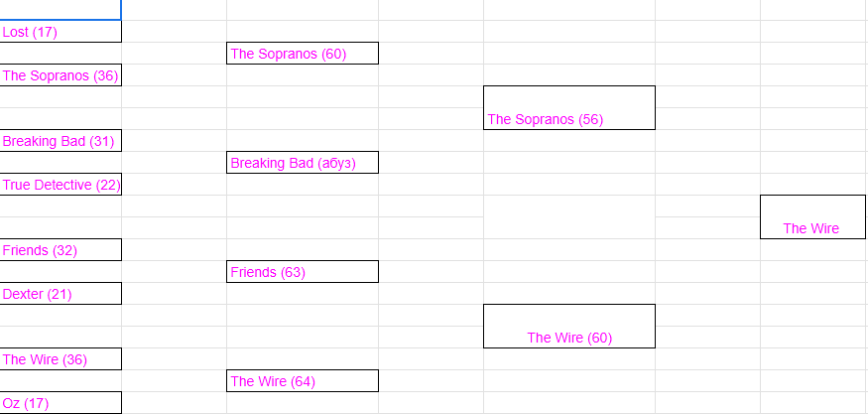
Task: Click blank cell between Breaking Bad (31) and True Detective
Action: click(x=61, y=163)
